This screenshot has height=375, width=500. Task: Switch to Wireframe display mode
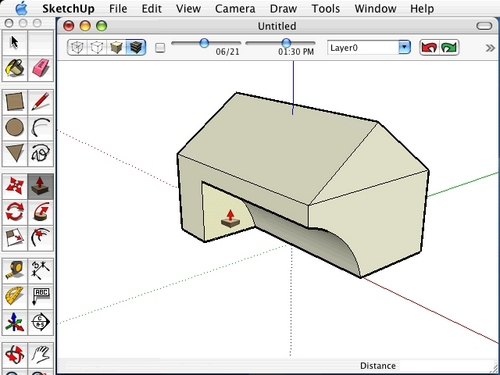(77, 48)
